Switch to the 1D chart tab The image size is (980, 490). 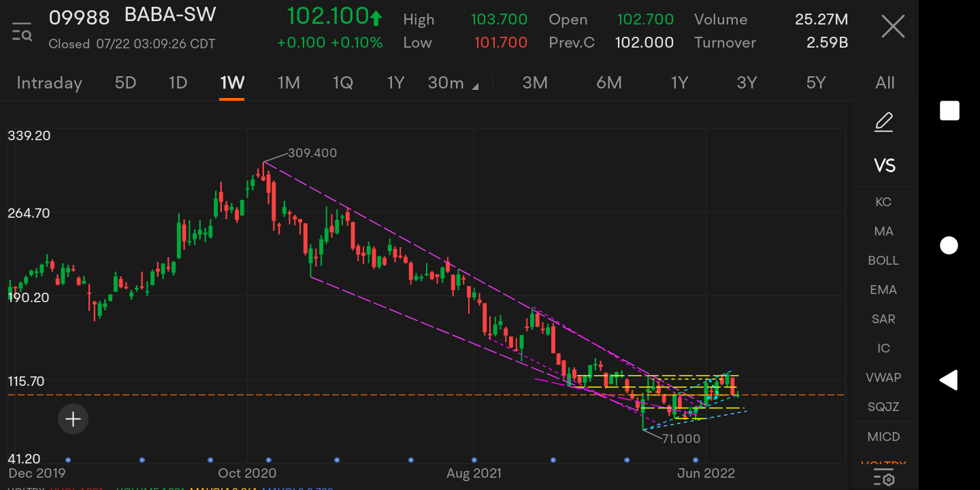pos(178,83)
